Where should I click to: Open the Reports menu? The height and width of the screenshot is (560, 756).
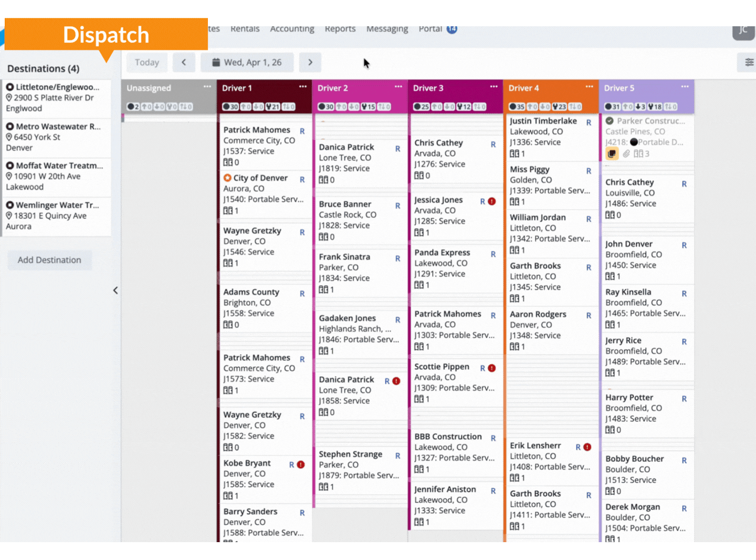[x=340, y=29]
